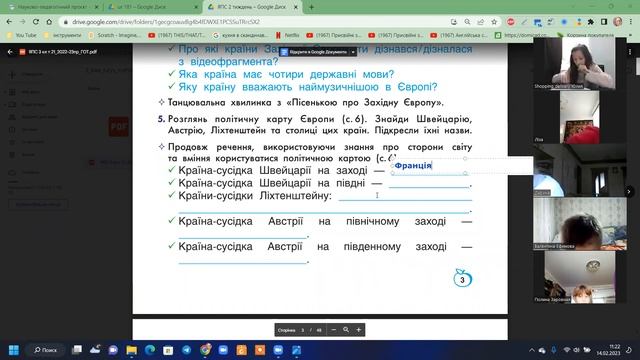640x360 pixels.
Task: Click the taskbar Search box
Action: [x=45, y=350]
